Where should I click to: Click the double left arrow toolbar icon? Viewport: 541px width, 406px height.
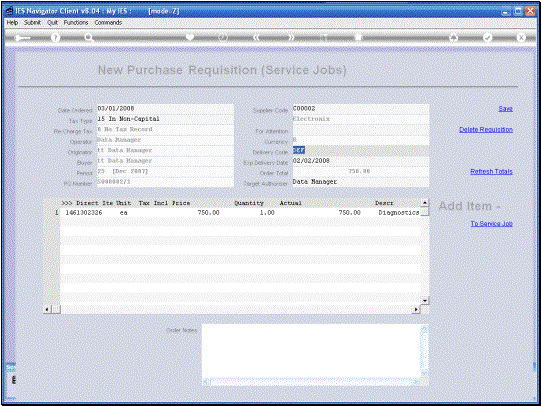(256, 38)
